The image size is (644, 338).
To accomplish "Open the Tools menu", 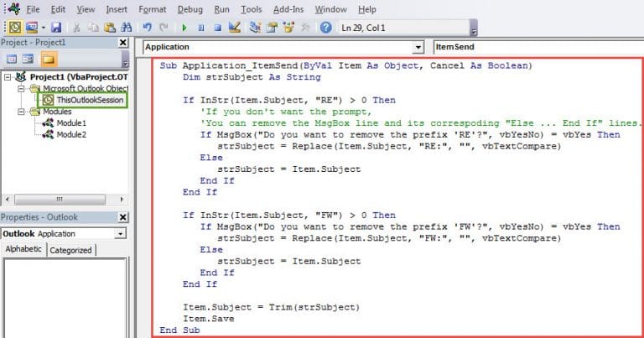I will [x=251, y=9].
